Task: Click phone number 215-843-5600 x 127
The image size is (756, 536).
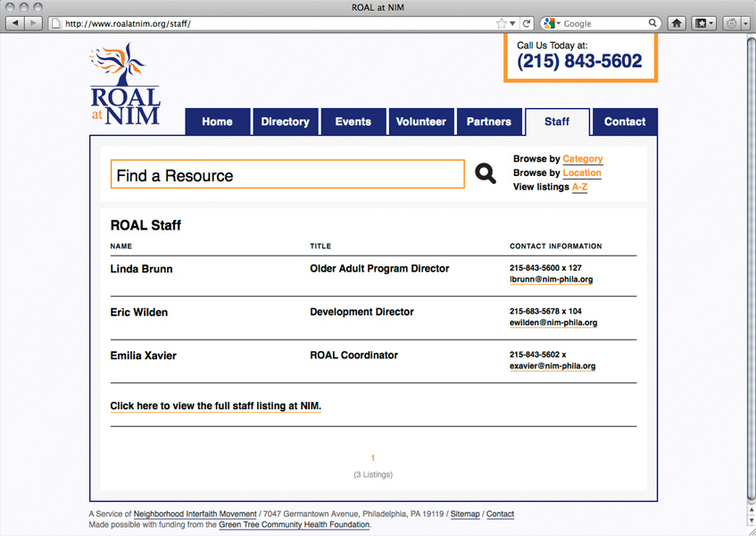Action: click(x=545, y=268)
